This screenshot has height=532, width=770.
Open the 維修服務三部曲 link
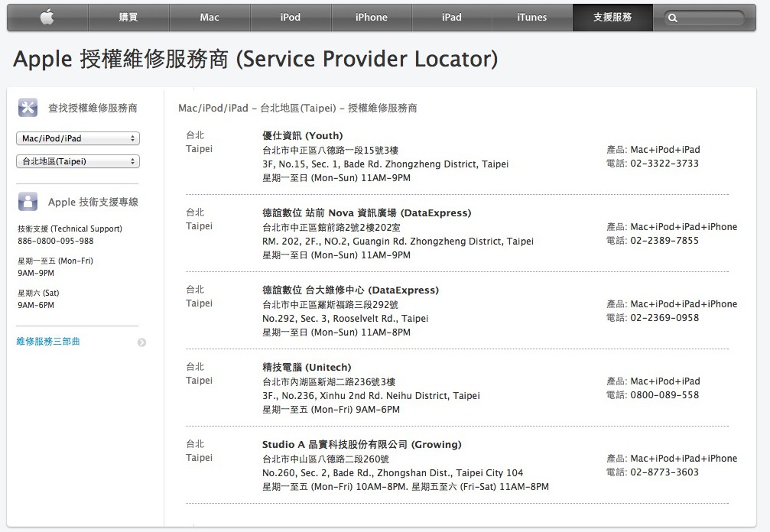48,342
